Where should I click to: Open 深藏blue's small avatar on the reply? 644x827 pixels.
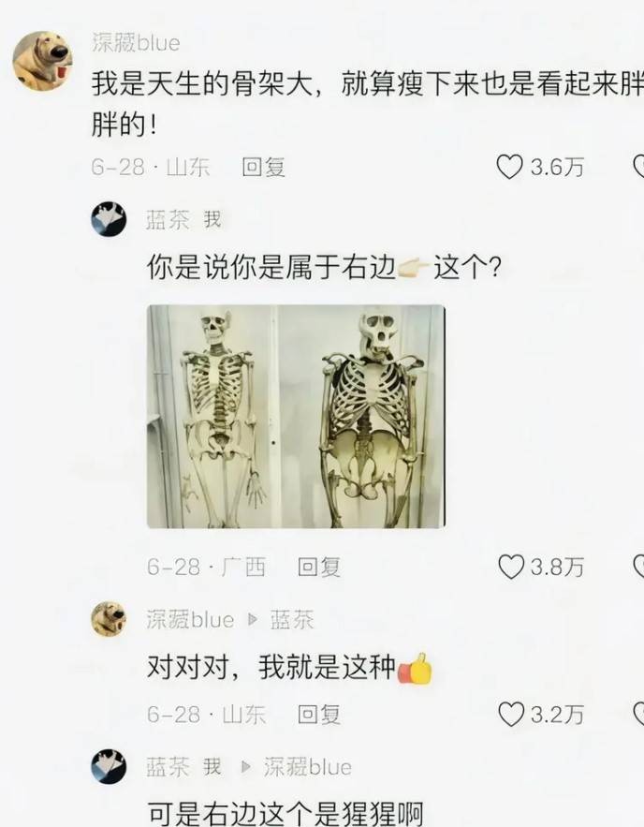pos(110,619)
